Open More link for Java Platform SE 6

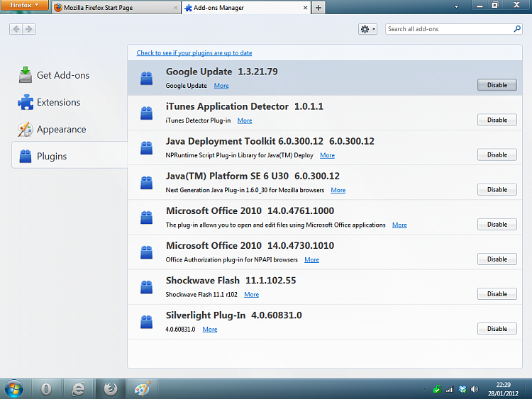pyautogui.click(x=338, y=190)
